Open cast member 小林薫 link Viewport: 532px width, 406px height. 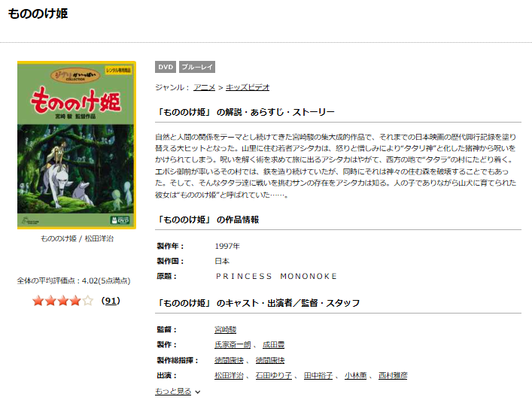pos(356,375)
